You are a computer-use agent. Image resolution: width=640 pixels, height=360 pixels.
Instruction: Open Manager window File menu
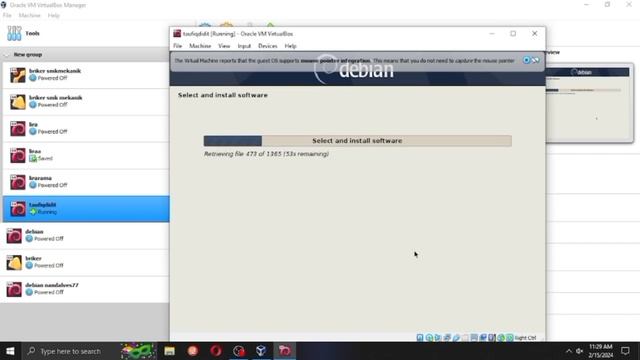coord(7,16)
